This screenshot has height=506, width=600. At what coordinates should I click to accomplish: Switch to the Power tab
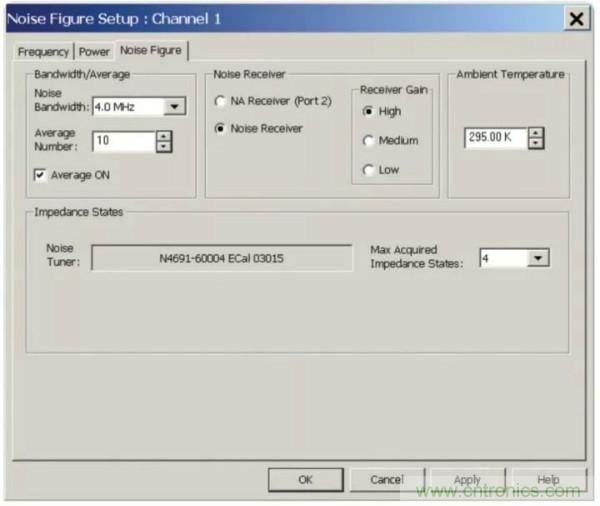[x=94, y=51]
